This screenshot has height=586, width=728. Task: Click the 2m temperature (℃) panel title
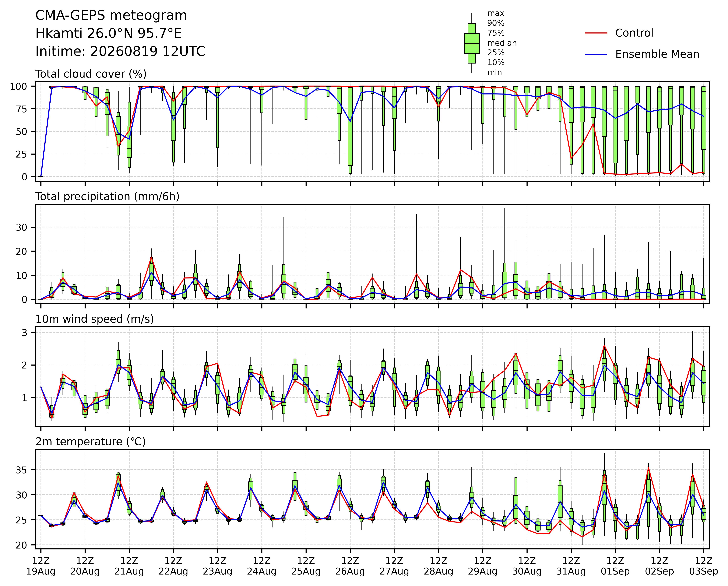click(x=90, y=442)
